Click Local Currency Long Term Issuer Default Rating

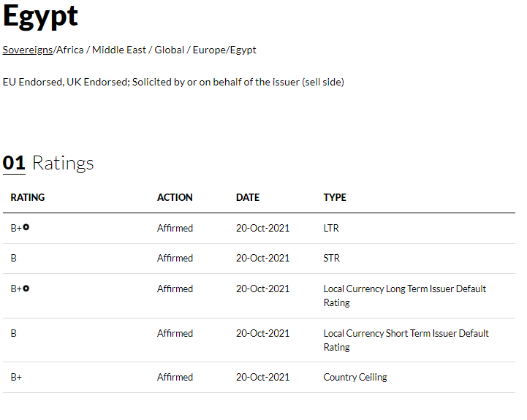coord(405,296)
